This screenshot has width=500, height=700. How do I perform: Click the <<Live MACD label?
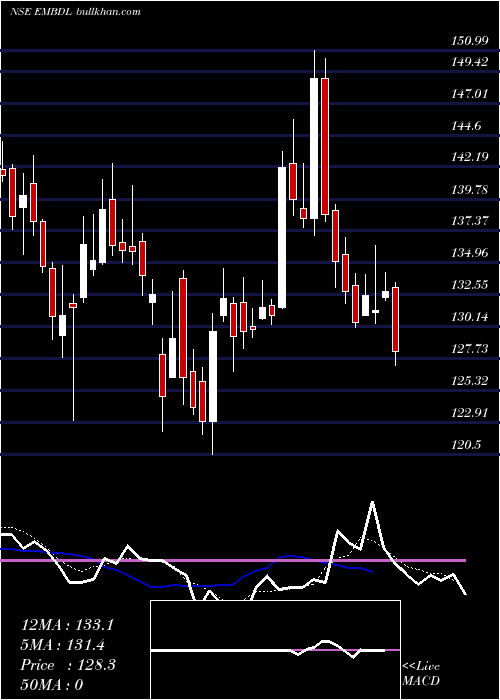point(421,674)
